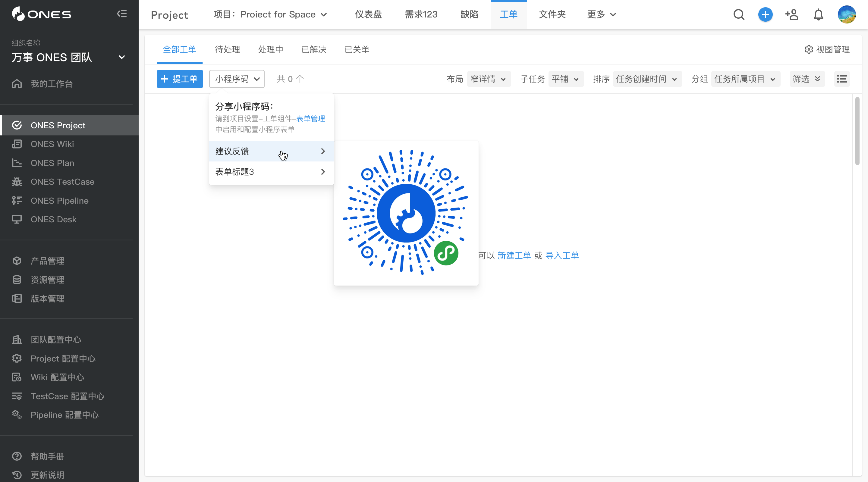The height and width of the screenshot is (482, 868).
Task: Open 帮助手册 help in the sidebar
Action: (x=69, y=456)
